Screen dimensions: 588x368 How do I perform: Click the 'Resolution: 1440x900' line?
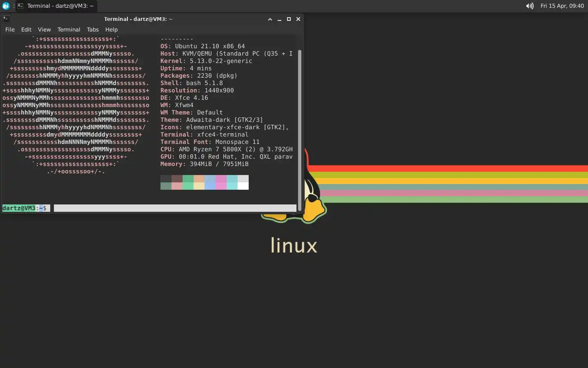coord(197,90)
